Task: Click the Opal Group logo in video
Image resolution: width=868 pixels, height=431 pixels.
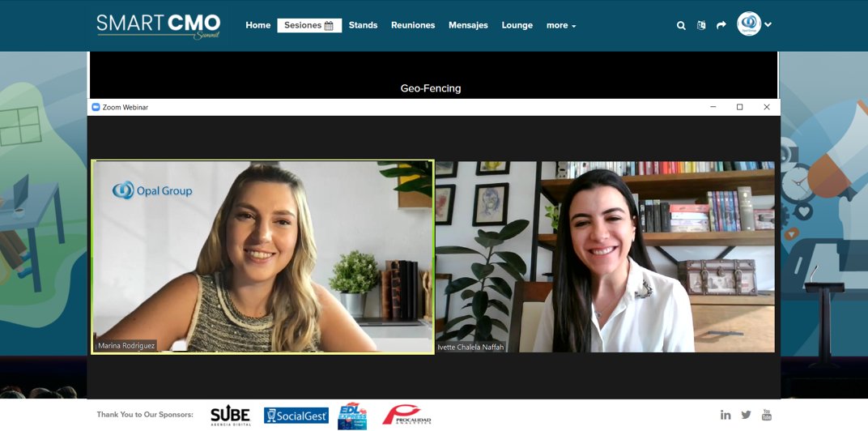Action: point(152,190)
